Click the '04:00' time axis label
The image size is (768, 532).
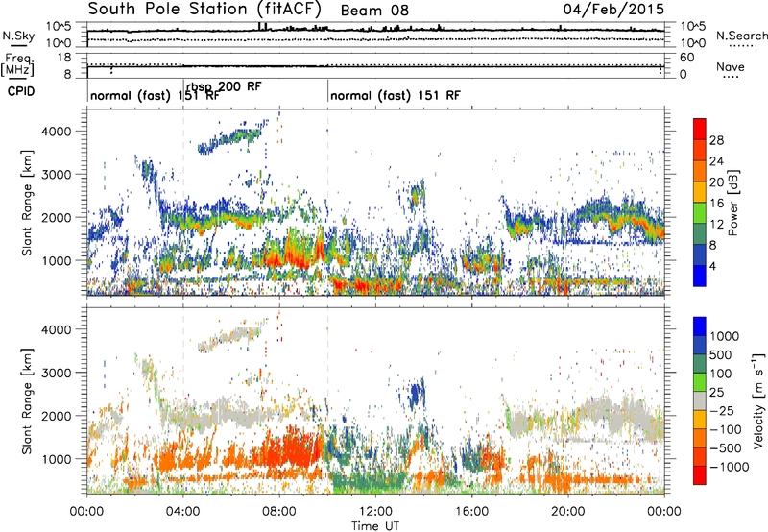coord(182,512)
